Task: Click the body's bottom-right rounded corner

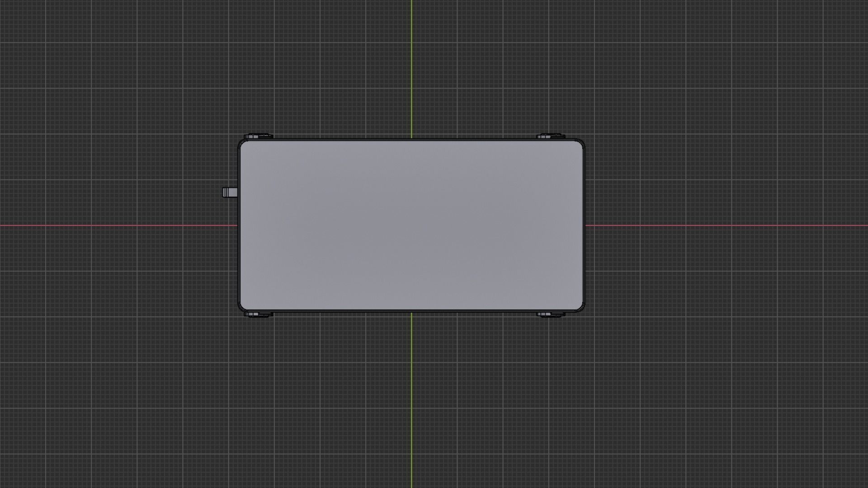Action: [581, 308]
